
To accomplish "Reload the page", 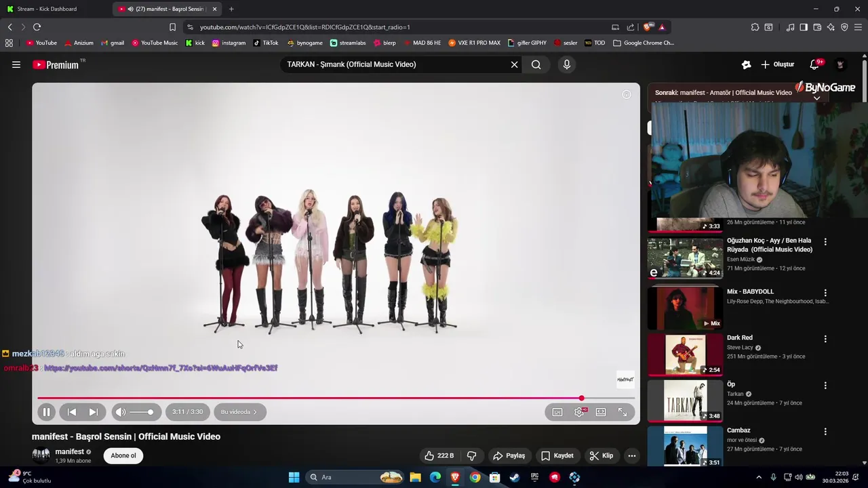I will (x=37, y=27).
